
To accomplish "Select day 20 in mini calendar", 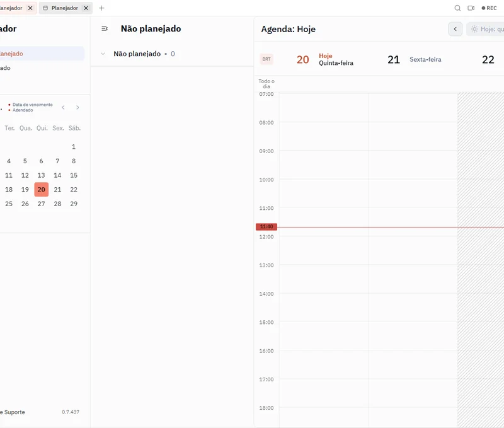I will pos(42,189).
